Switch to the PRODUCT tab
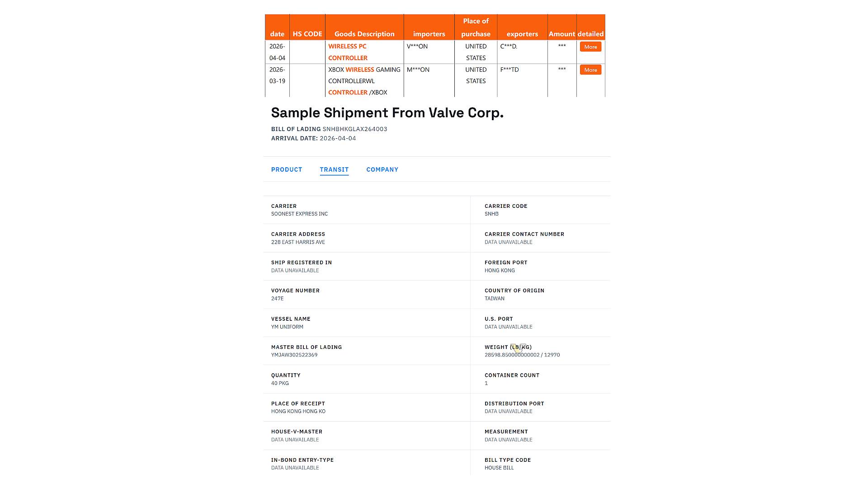 [x=286, y=169]
